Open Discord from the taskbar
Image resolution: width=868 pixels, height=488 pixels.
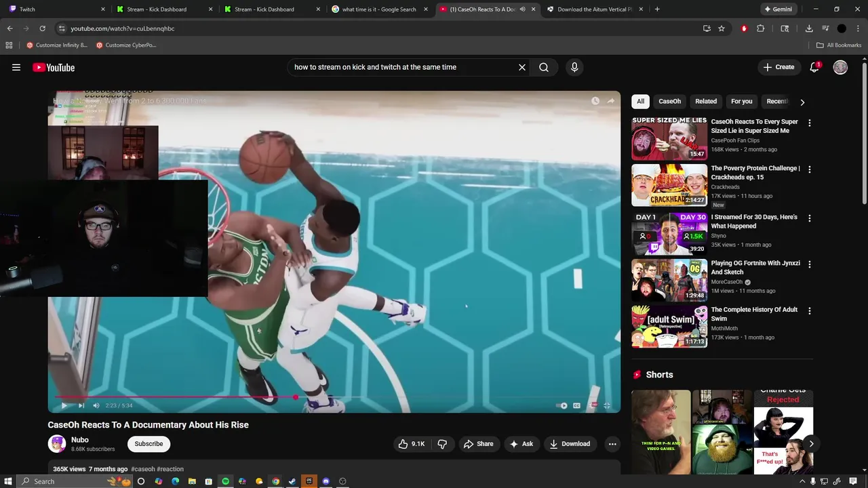326,481
